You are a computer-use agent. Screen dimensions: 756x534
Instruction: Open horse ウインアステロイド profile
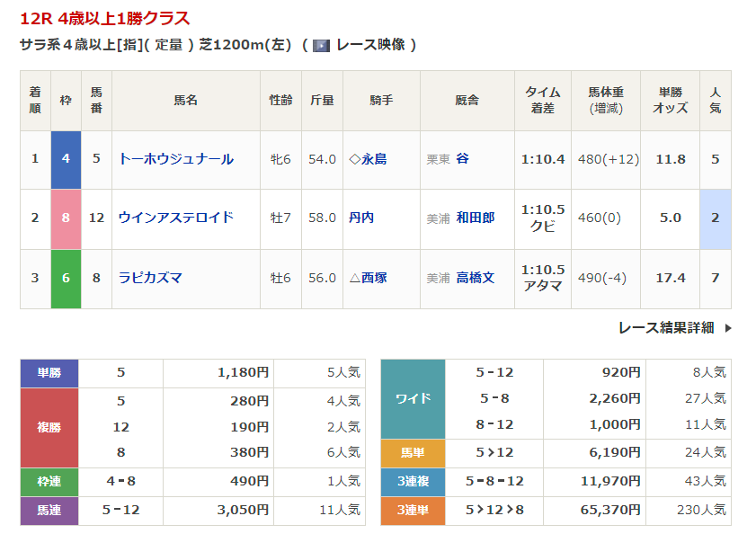click(176, 218)
